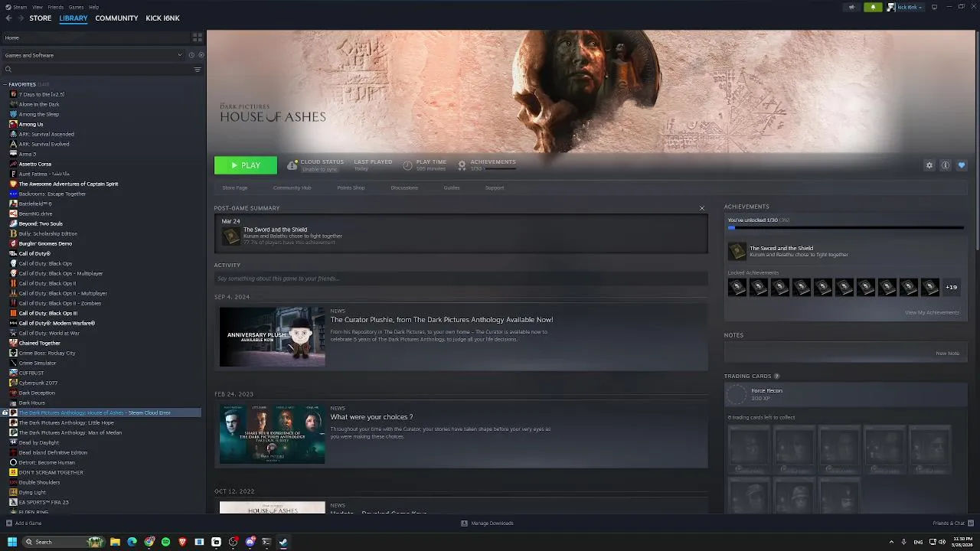This screenshot has width=980, height=551.
Task: Open Spotify from the taskbar
Action: 165,542
